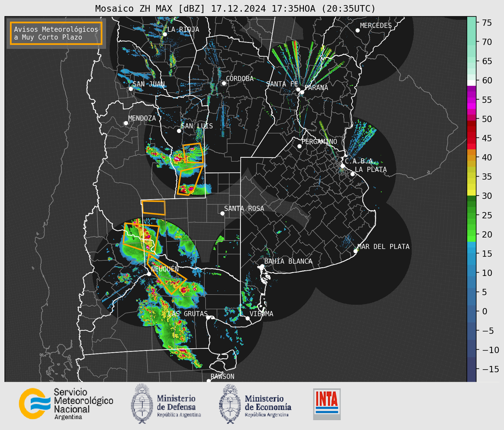Click the CÓRDOBA city label

(x=240, y=79)
